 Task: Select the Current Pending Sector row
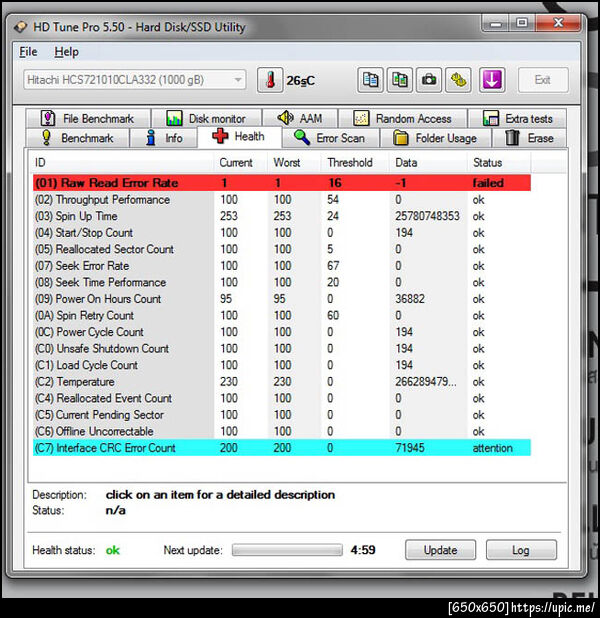pyautogui.click(x=281, y=415)
